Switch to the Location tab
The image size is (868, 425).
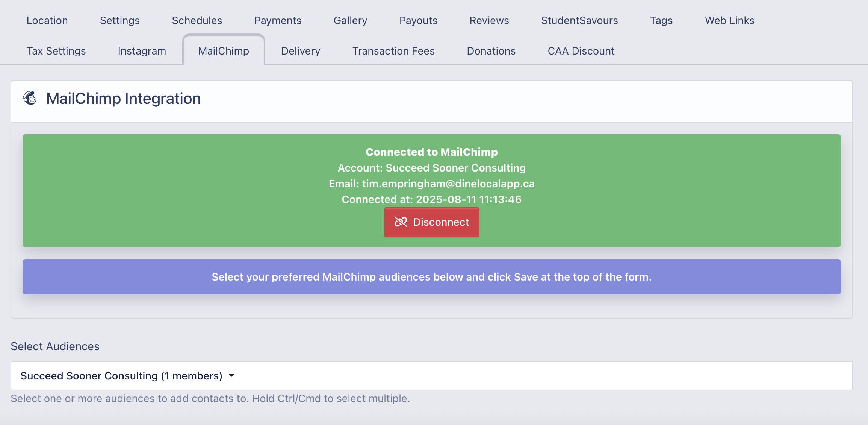pyautogui.click(x=47, y=20)
